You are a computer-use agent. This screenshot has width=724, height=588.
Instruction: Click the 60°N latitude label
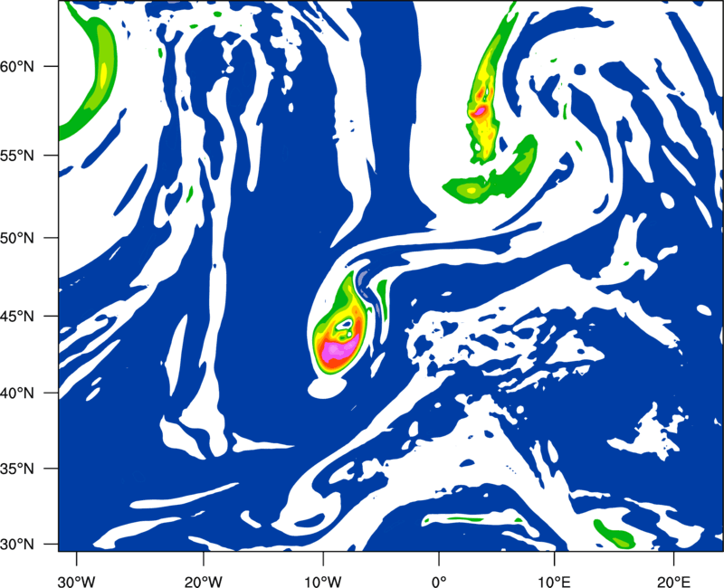[x=17, y=67]
